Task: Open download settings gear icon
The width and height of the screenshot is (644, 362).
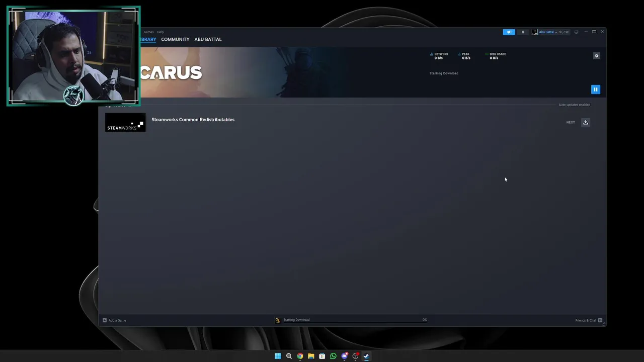Action: (597, 56)
